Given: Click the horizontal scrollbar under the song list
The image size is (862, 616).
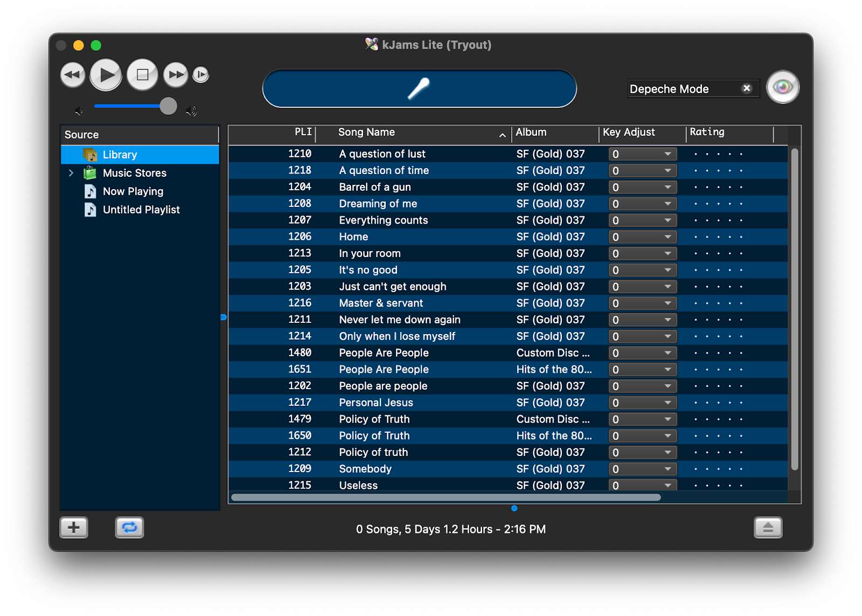Looking at the screenshot, I should click(446, 497).
